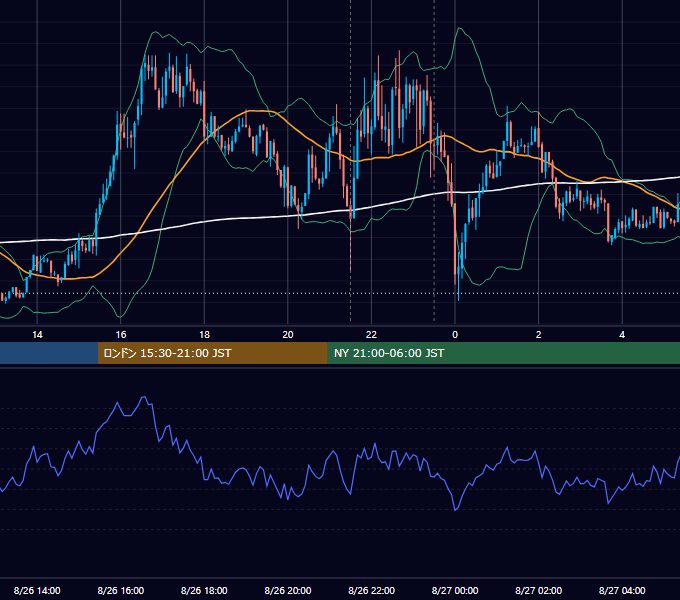Screen dimensions: 680x600
Task: Click the 22 hour label on upper axis
Action: point(371,335)
